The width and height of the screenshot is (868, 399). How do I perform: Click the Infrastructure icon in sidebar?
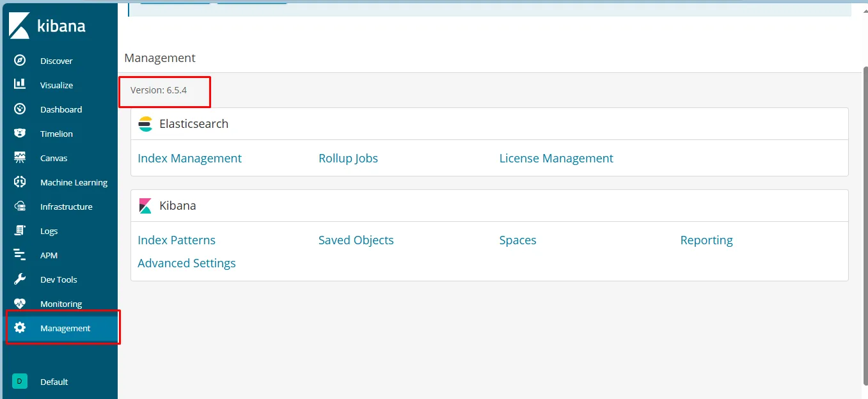[x=20, y=206]
